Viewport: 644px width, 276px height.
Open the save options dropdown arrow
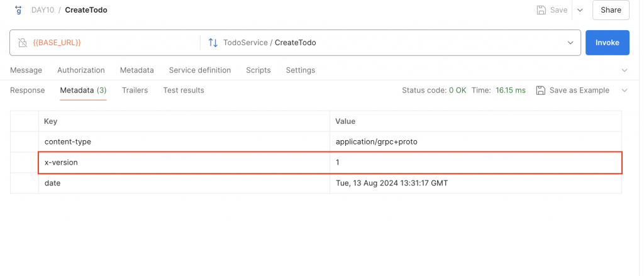coord(580,10)
